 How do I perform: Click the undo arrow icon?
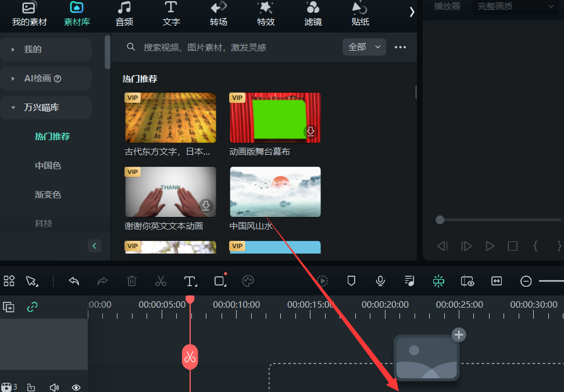tap(74, 281)
